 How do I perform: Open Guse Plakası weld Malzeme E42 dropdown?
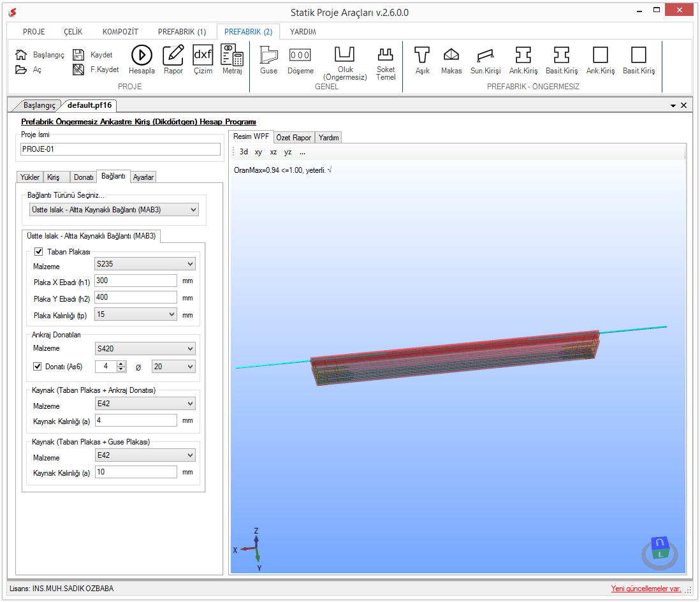tap(145, 455)
